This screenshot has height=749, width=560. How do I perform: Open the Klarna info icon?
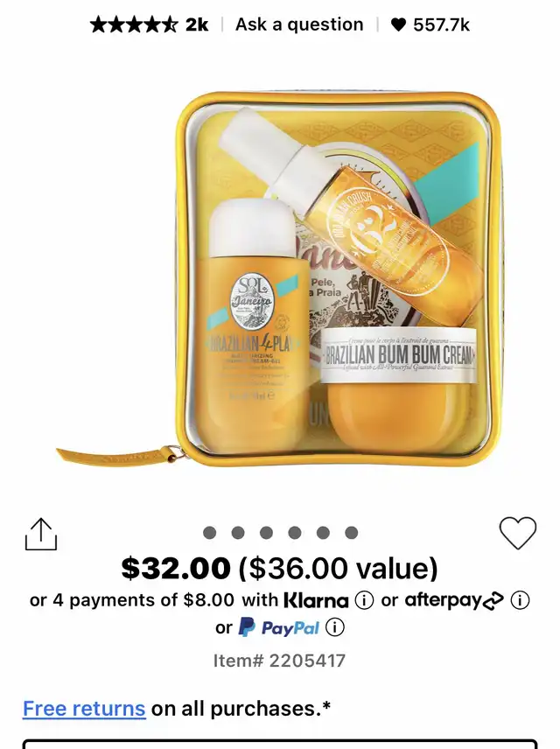point(364,600)
